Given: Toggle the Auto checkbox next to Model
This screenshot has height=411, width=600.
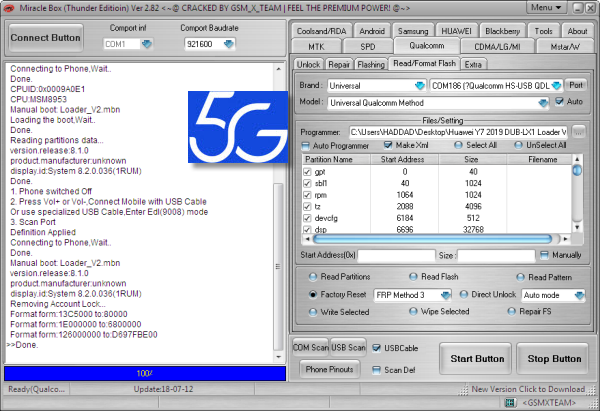Looking at the screenshot, I should (x=559, y=101).
